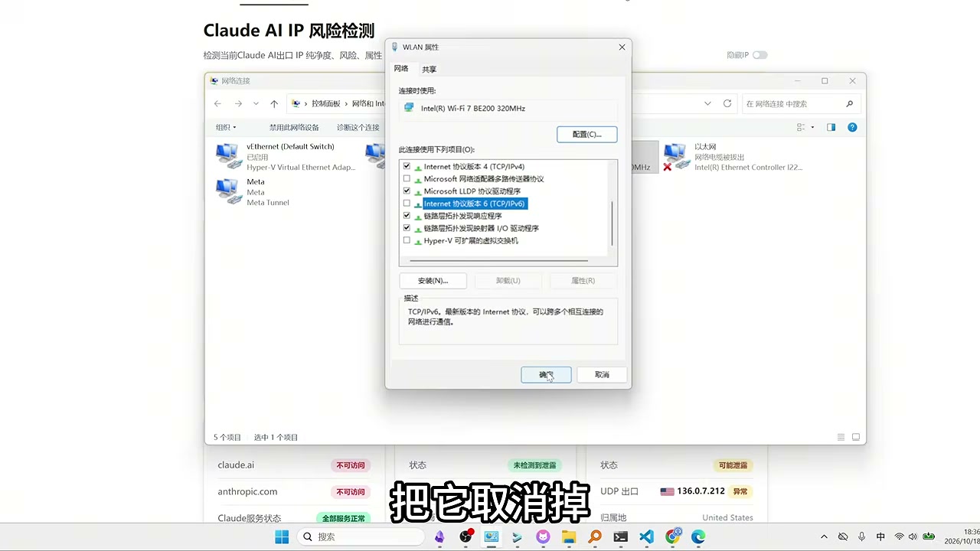Check Microsoft 网络适配器多路传送器协议 checkbox
Viewport: 980px width, 551px height.
click(407, 178)
